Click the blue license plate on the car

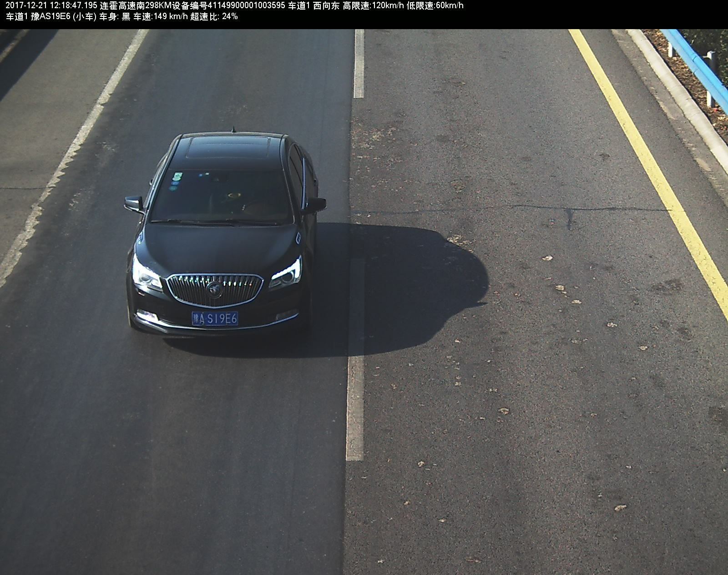(x=215, y=318)
